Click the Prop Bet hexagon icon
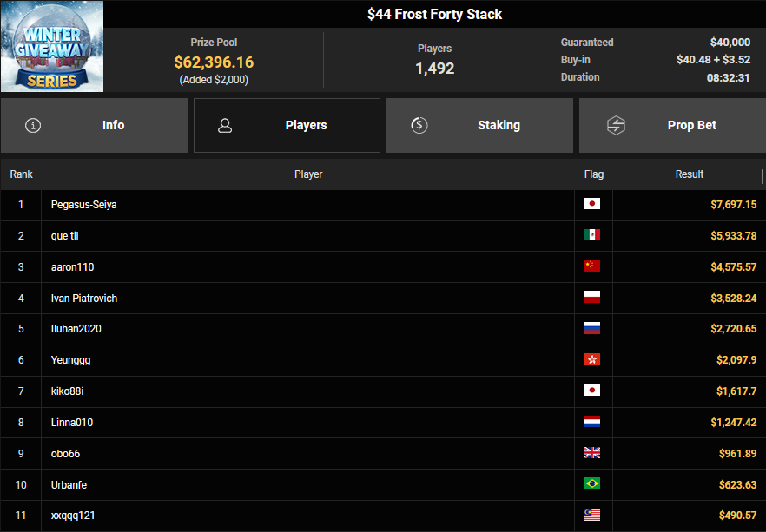This screenshot has height=532, width=766. click(615, 125)
